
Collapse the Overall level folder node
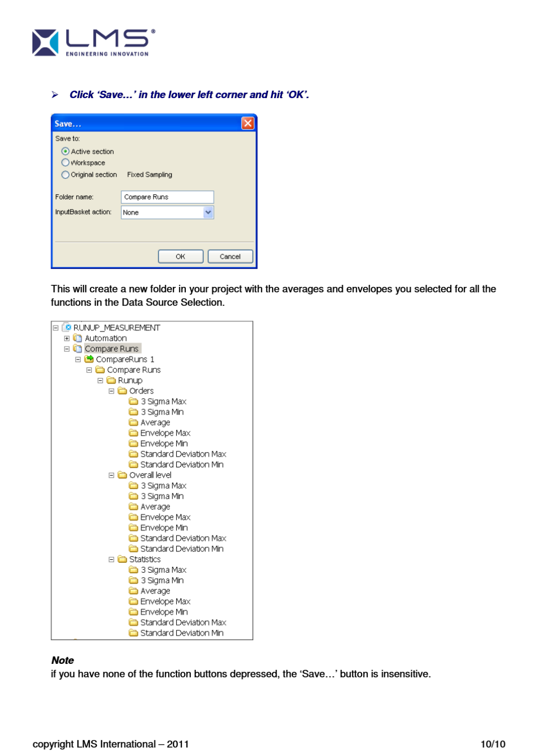pyautogui.click(x=111, y=475)
